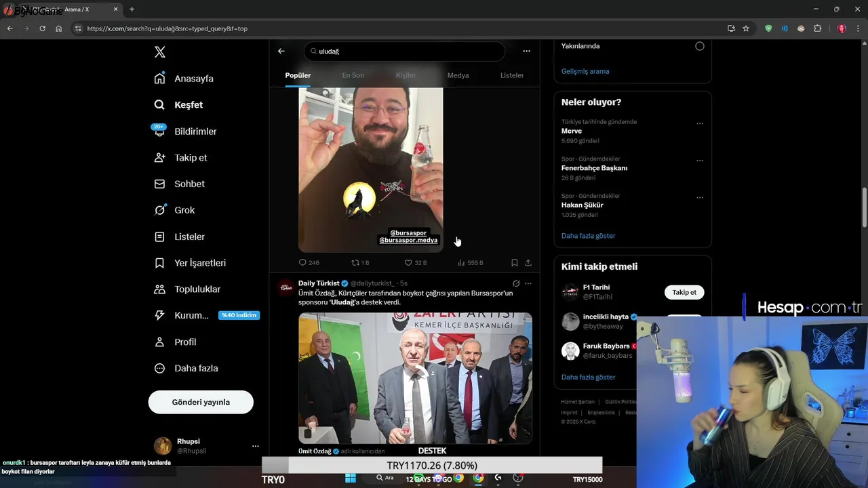Open Sohbet messages
868x488 pixels.
[x=179, y=184]
